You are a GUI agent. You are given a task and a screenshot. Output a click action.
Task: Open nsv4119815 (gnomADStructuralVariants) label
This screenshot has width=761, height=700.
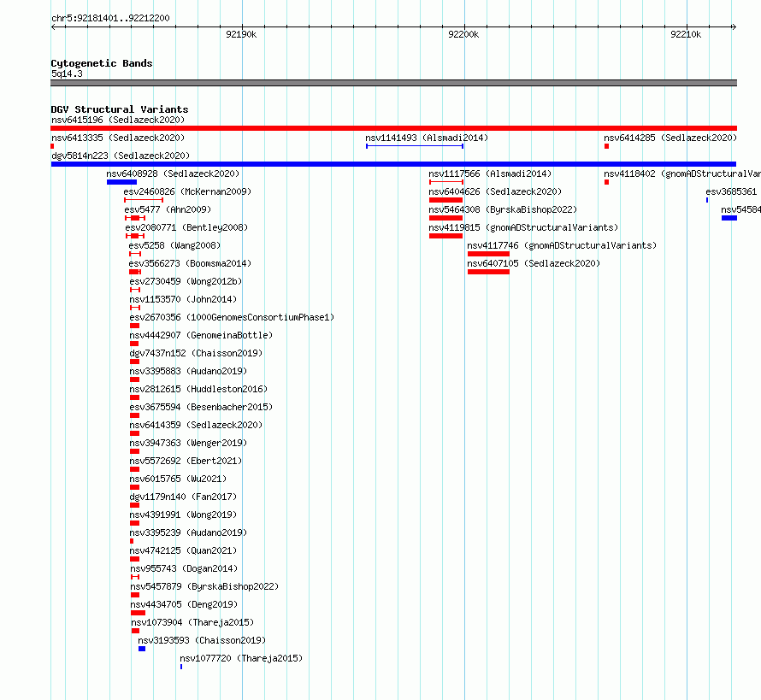click(x=523, y=227)
